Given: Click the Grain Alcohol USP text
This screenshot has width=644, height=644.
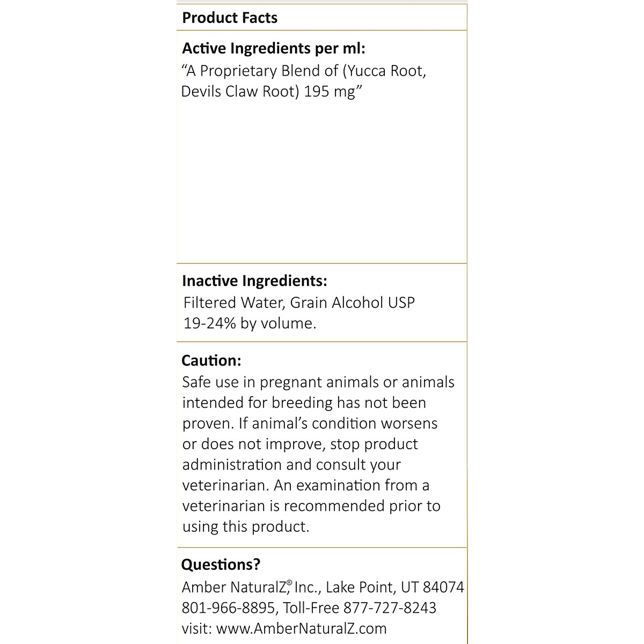Looking at the screenshot, I should (353, 303).
